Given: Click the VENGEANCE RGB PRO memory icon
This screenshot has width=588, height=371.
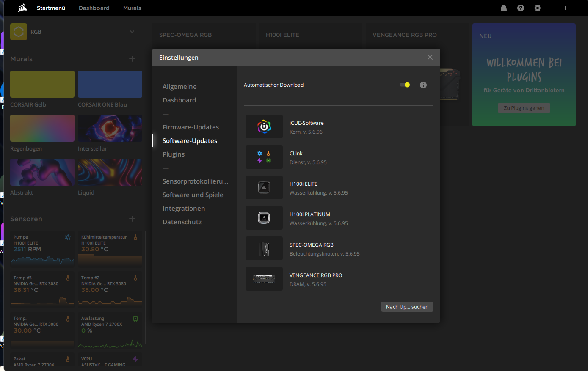Looking at the screenshot, I should 264,279.
